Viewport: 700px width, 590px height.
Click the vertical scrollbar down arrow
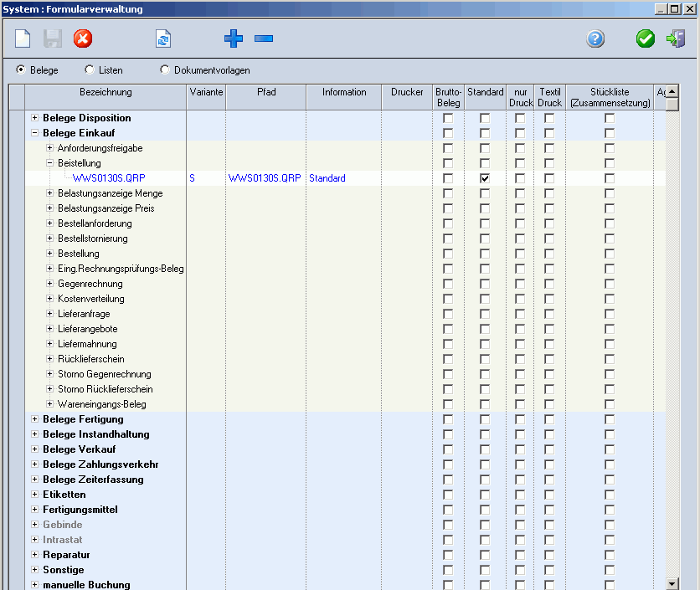coord(672,582)
